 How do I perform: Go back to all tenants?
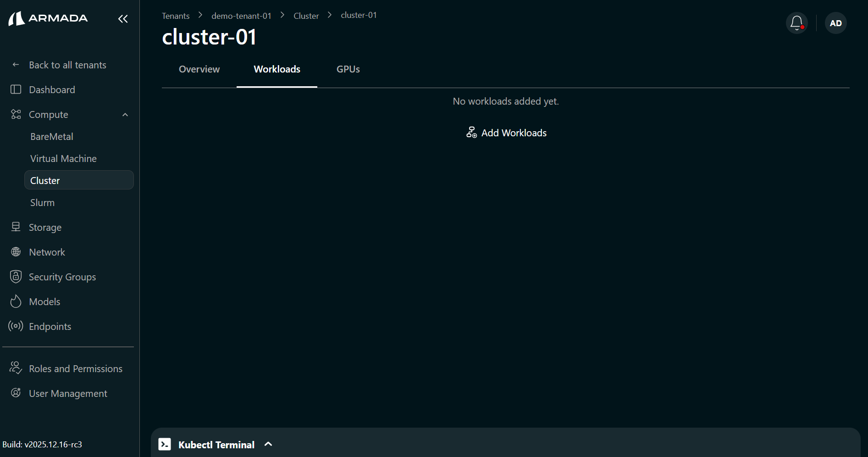point(67,65)
